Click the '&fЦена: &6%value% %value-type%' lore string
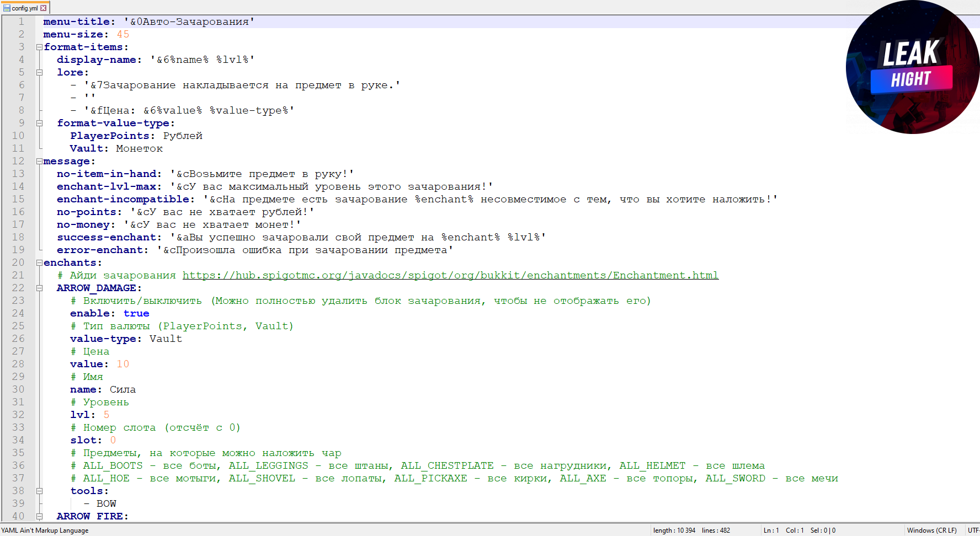The image size is (980, 536). (189, 110)
